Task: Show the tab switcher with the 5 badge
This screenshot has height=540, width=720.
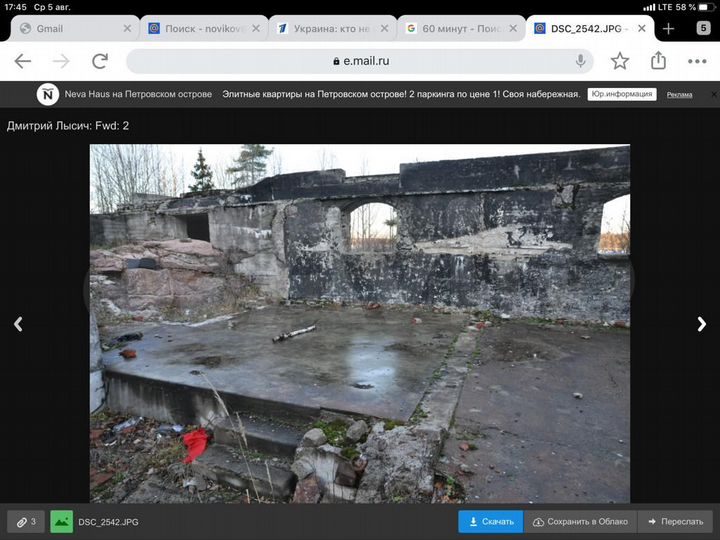Action: [x=703, y=28]
